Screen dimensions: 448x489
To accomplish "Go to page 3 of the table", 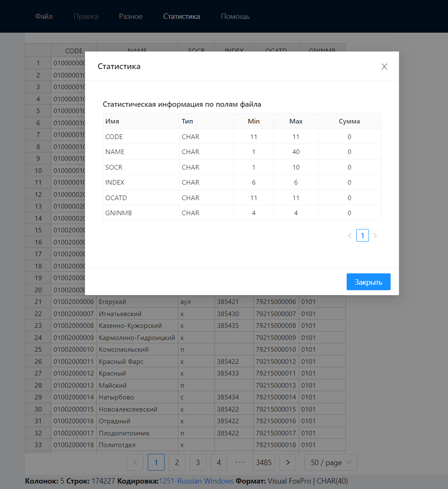I will (198, 462).
